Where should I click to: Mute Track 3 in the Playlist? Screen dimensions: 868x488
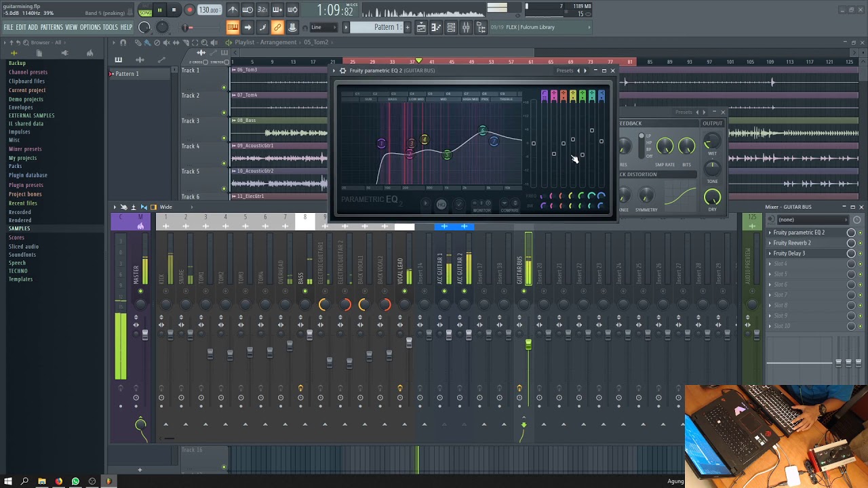(224, 138)
